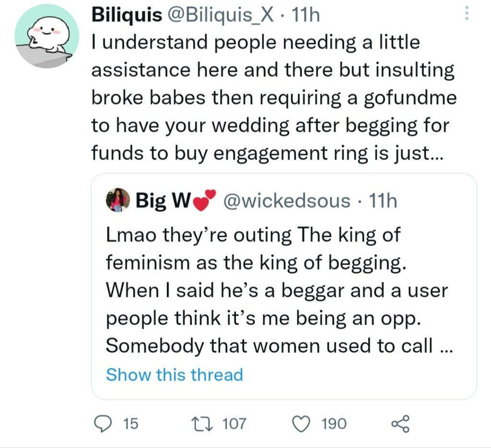This screenshot has width=491, height=448.
Task: Click the @Biliquis_X handle
Action: tap(221, 16)
